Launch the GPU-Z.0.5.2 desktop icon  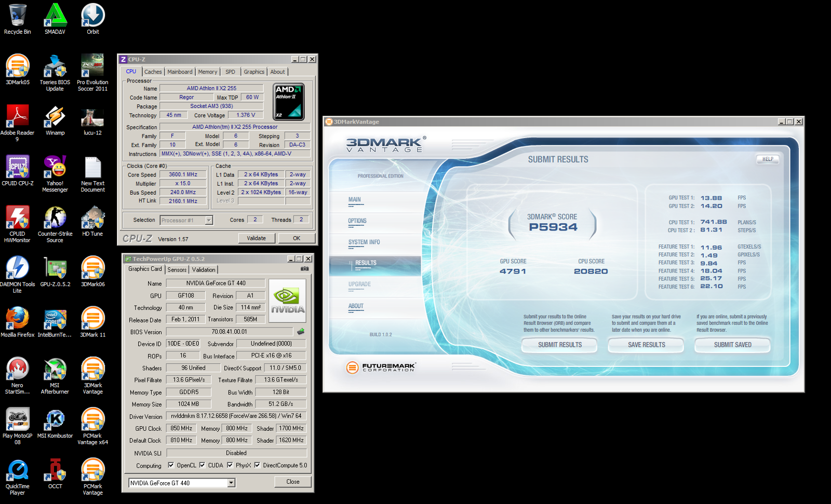tap(55, 271)
